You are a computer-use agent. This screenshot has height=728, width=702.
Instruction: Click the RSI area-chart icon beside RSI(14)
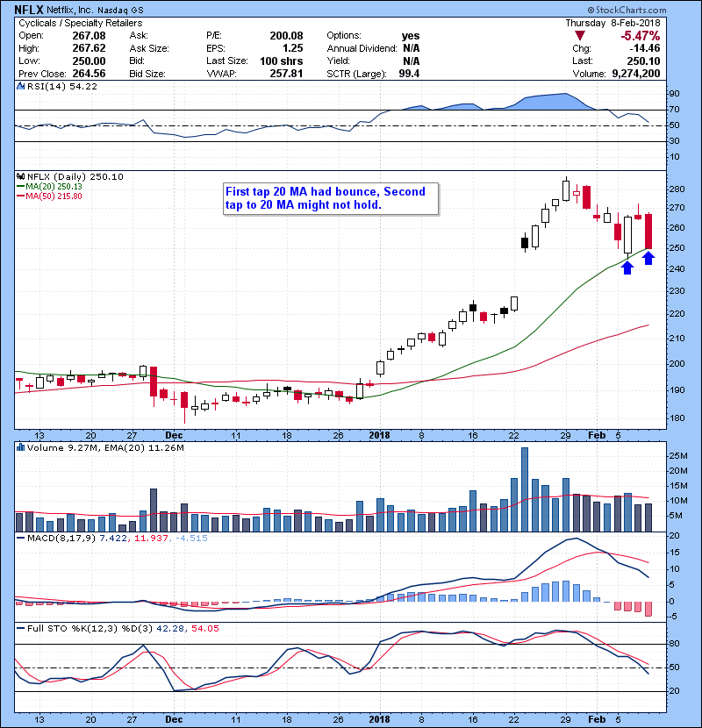pyautogui.click(x=20, y=86)
